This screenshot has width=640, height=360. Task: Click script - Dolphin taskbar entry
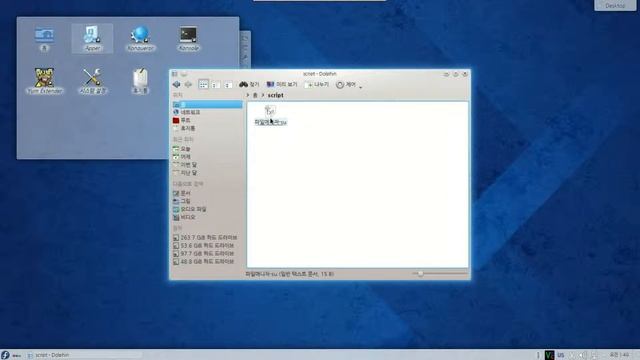(x=84, y=355)
